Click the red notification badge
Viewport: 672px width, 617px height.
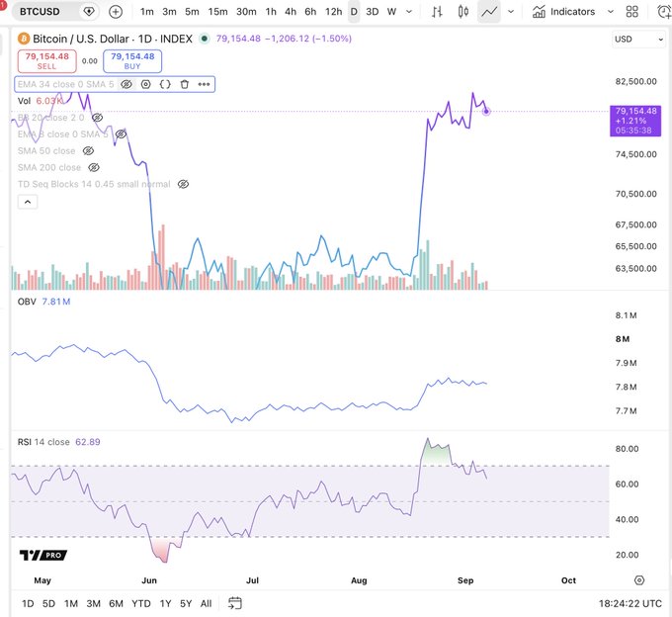(x=3, y=4)
